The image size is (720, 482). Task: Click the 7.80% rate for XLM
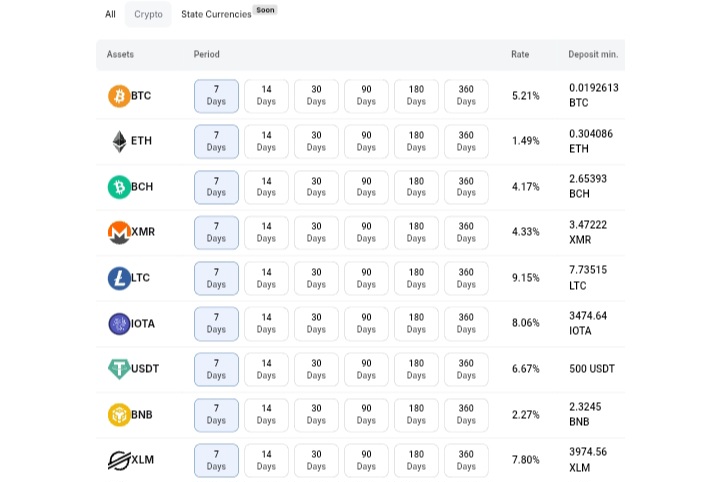pyautogui.click(x=526, y=460)
